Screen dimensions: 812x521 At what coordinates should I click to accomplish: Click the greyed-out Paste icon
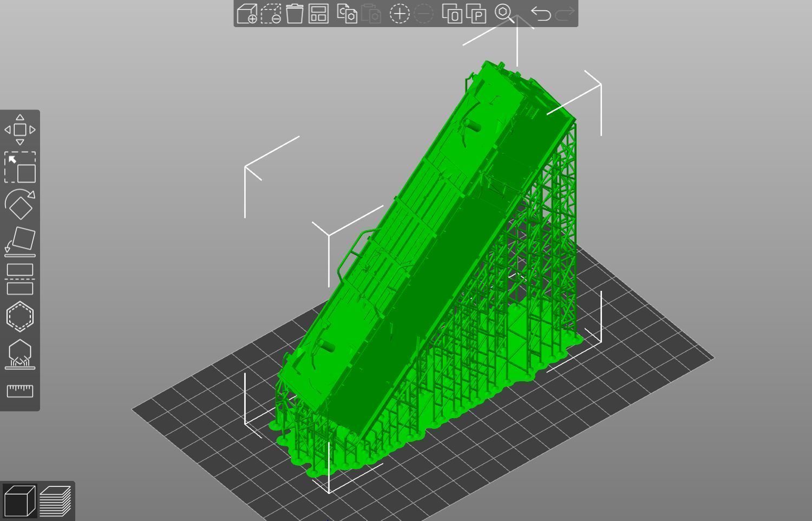[371, 14]
